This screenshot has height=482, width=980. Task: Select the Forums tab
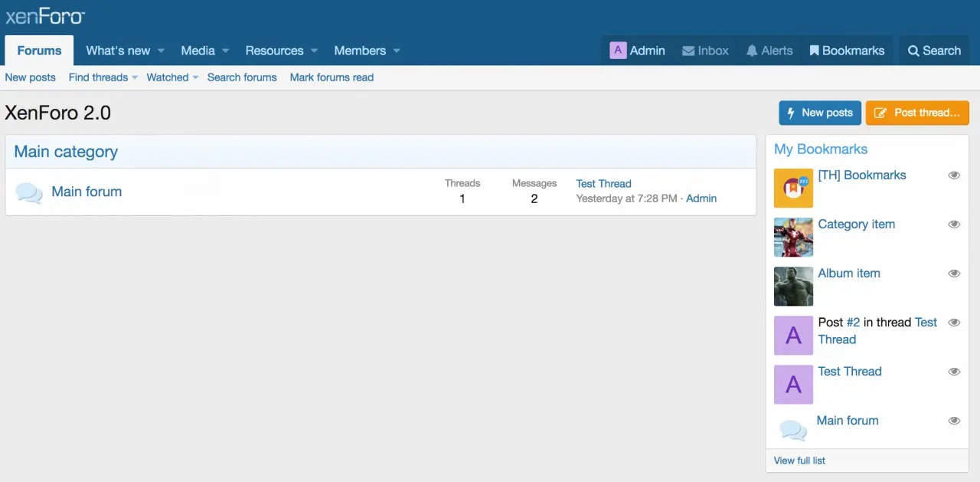tap(39, 51)
